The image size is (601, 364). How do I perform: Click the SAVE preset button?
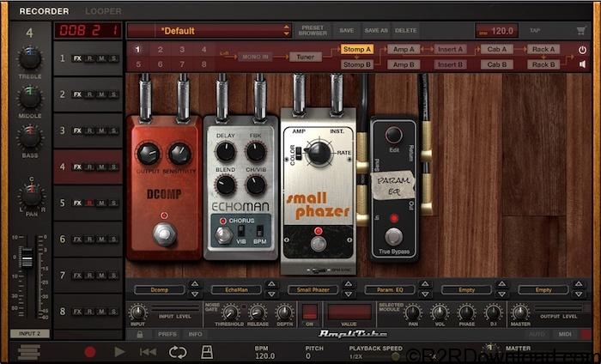(347, 31)
